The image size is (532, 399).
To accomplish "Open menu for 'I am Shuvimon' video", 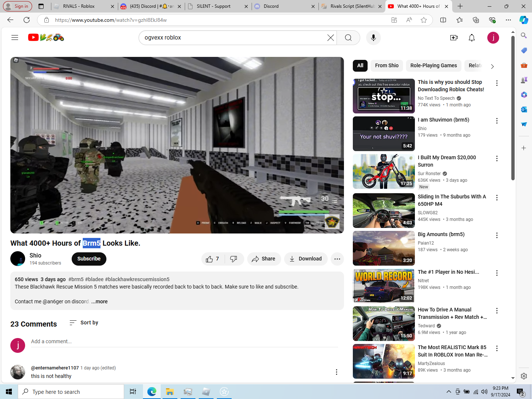I will pos(497,121).
